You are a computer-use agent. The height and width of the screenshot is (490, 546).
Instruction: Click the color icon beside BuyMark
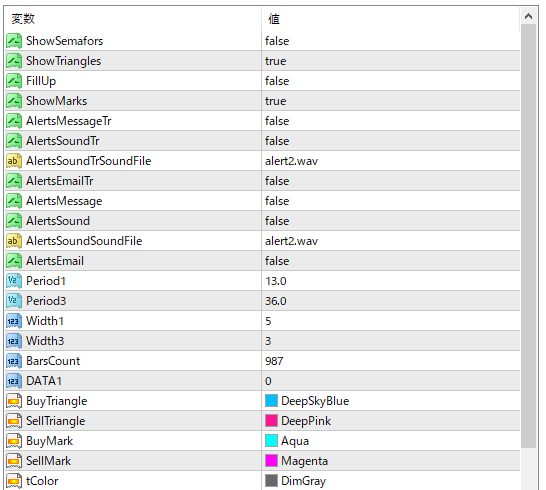(x=14, y=441)
